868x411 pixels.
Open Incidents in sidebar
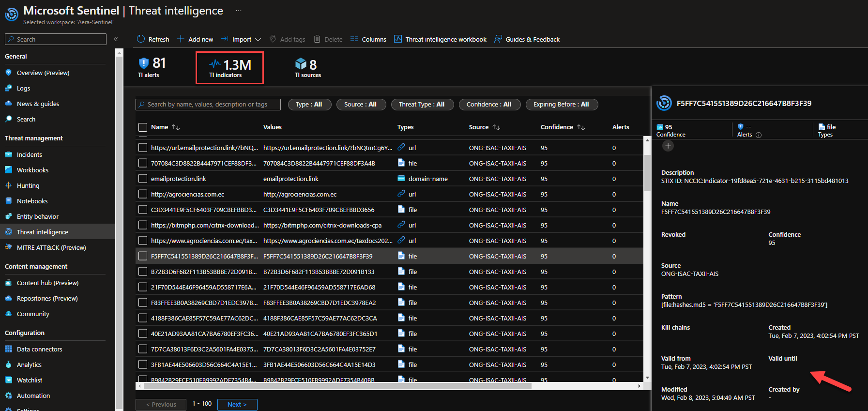click(29, 154)
